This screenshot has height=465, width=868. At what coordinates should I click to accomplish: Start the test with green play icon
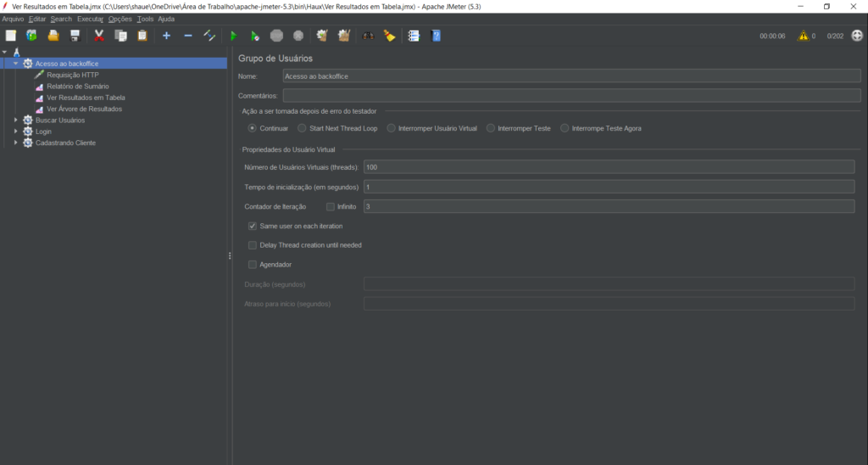pos(234,36)
